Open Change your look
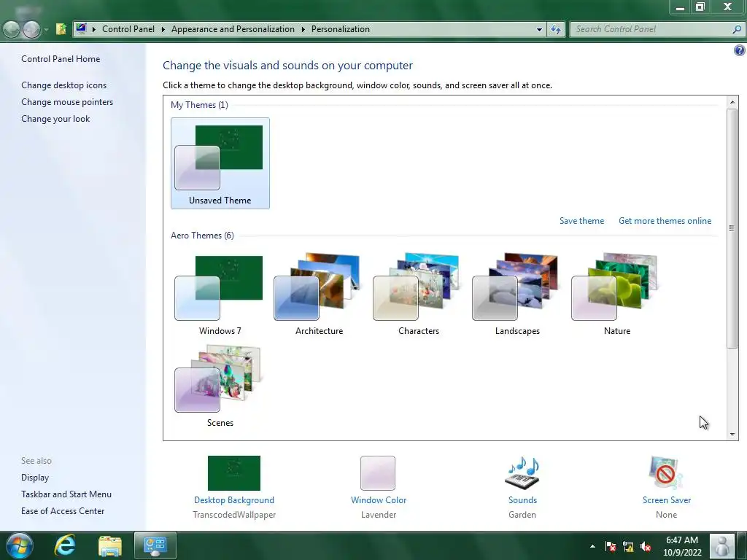The height and width of the screenshot is (560, 747). 55,119
